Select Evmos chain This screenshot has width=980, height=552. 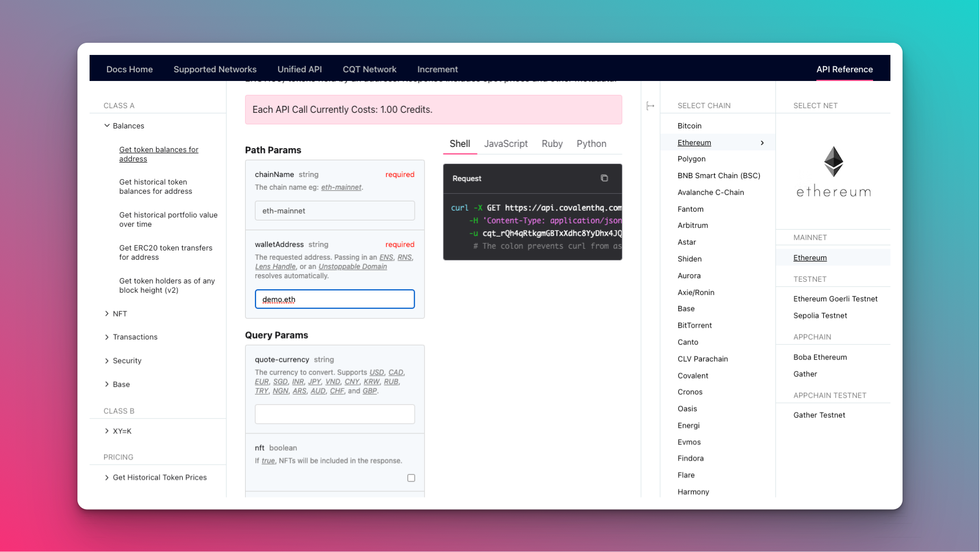[x=689, y=443]
